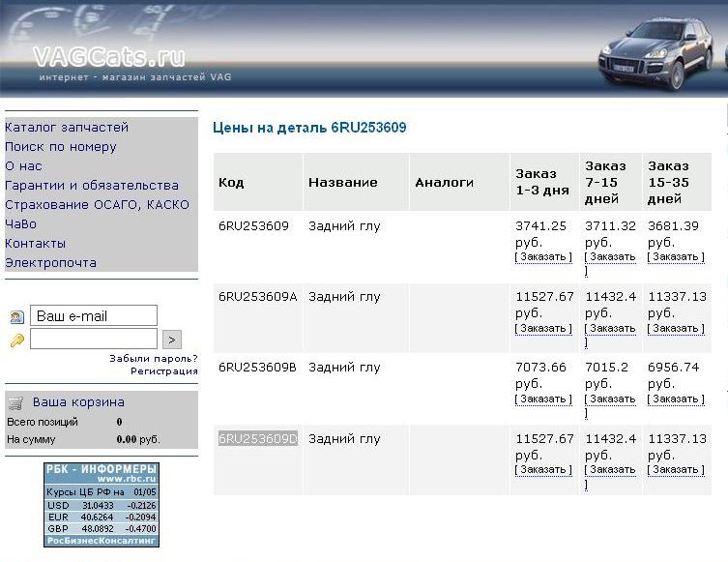Open the RBC currency informer widget
Viewport: 728px width, 562px height.
point(102,504)
